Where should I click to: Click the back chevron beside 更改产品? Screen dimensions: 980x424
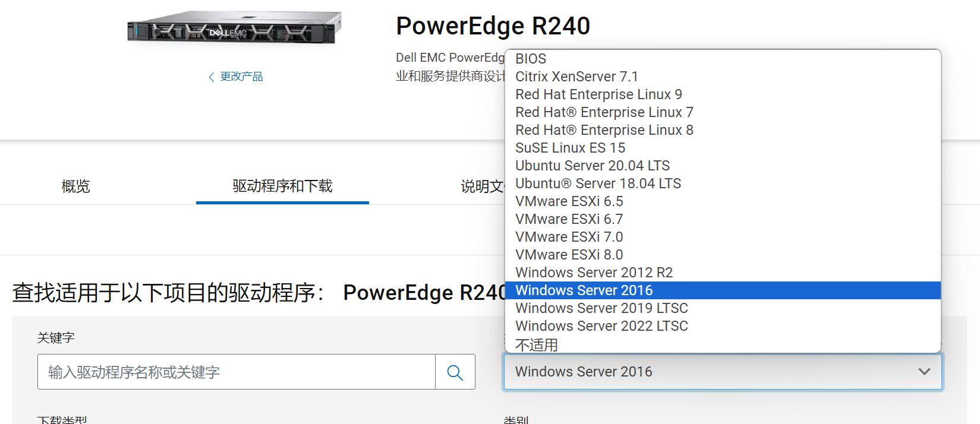pyautogui.click(x=210, y=77)
